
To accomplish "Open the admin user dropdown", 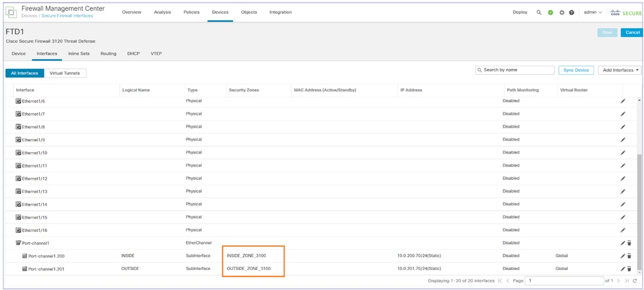I will pyautogui.click(x=592, y=12).
